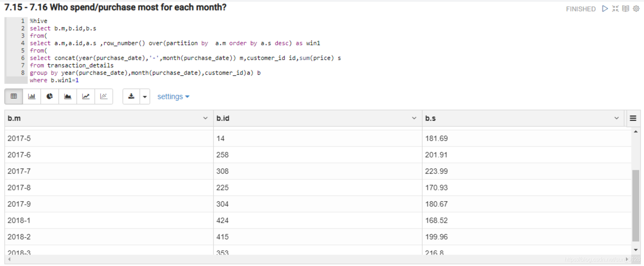Select the 2018-1 month cell
Viewport: 644px width, 266px height.
pos(109,220)
